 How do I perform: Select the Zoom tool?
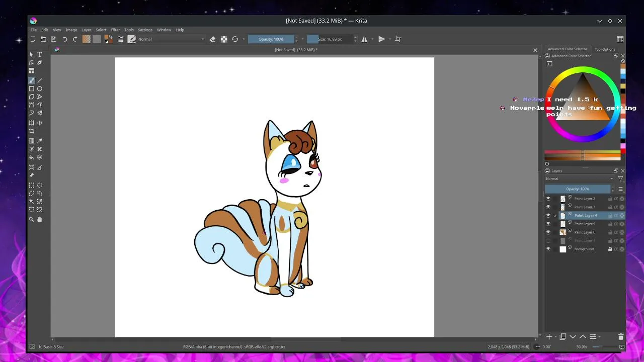(32, 219)
